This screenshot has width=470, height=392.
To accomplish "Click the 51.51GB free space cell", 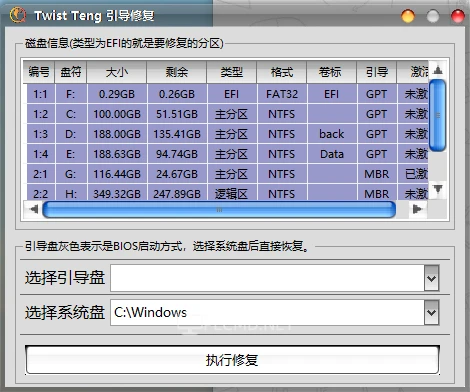I will 177,114.
